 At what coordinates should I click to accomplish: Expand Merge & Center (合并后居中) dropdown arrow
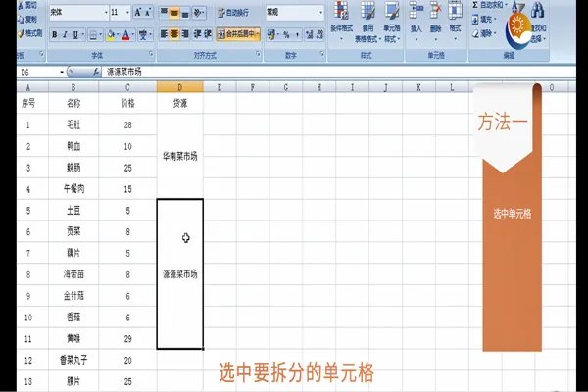coord(258,34)
